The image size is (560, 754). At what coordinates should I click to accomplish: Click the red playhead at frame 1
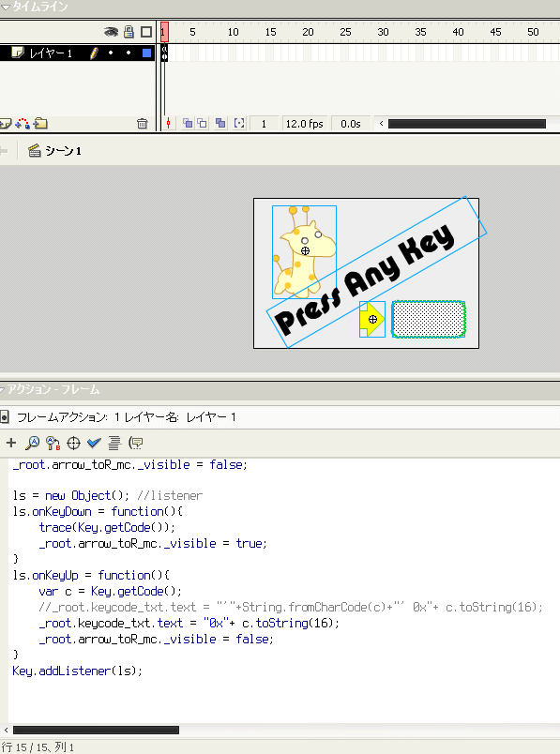[x=164, y=32]
